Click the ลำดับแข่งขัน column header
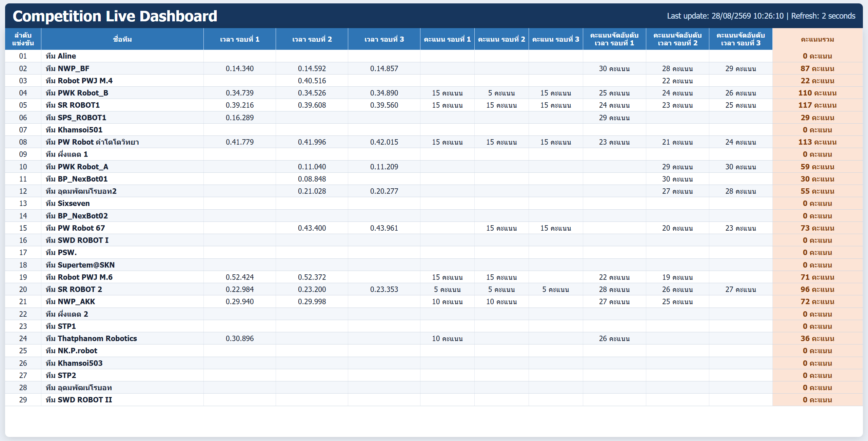The height and width of the screenshot is (441, 868). pos(23,39)
